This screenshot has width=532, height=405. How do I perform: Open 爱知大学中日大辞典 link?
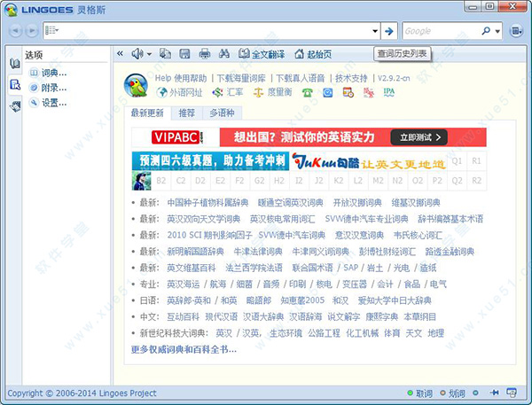click(395, 300)
